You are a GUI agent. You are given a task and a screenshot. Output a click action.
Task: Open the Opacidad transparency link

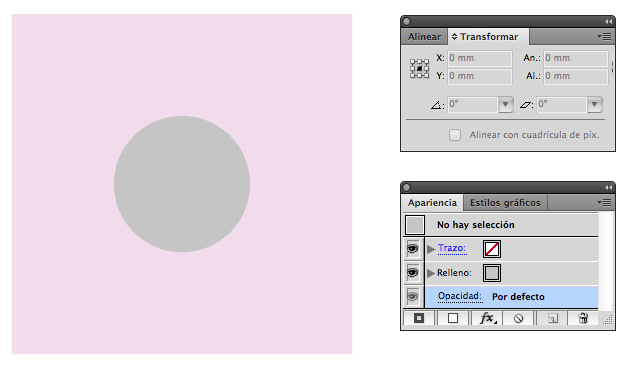(x=460, y=296)
